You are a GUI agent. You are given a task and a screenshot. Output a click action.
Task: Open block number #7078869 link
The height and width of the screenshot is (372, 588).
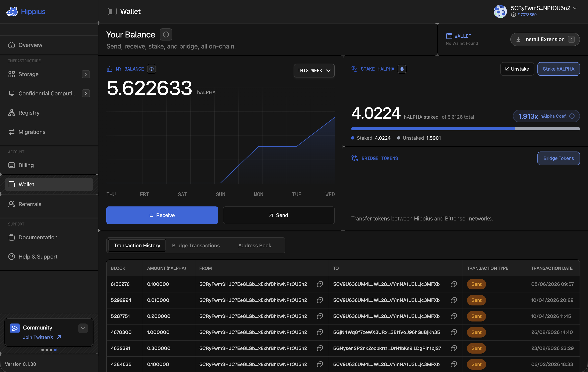527,15
